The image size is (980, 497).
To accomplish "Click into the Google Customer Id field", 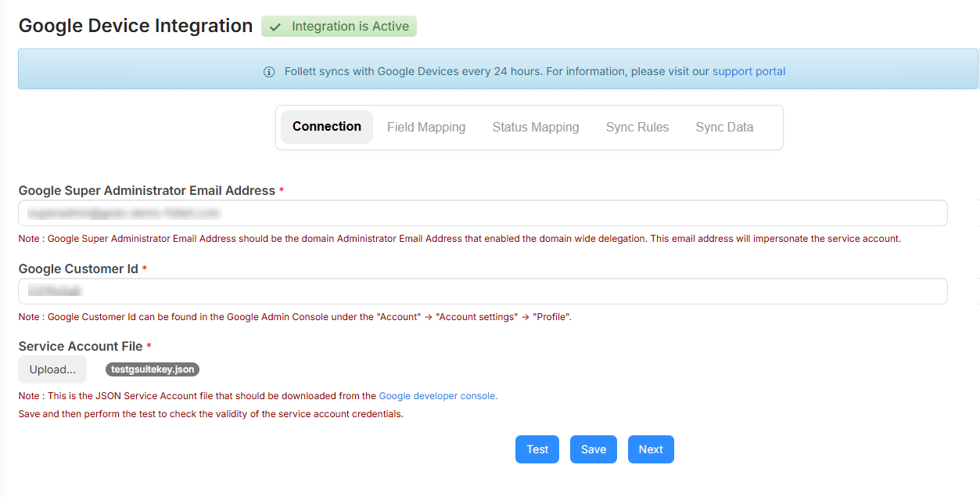I will coord(483,291).
